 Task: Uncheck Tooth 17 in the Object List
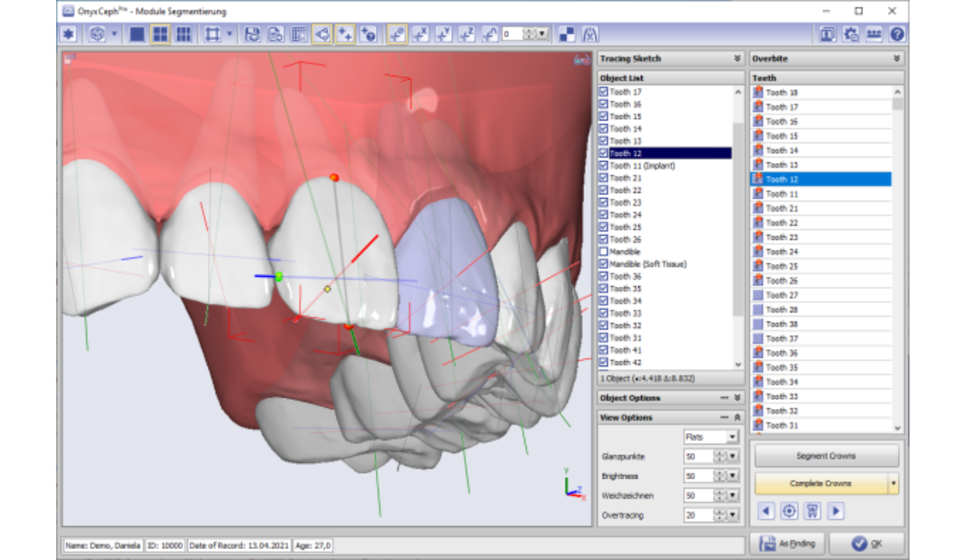point(603,92)
